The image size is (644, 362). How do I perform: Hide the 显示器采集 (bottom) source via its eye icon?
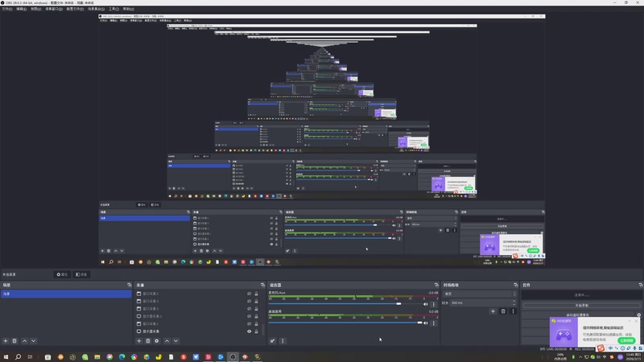249,331
